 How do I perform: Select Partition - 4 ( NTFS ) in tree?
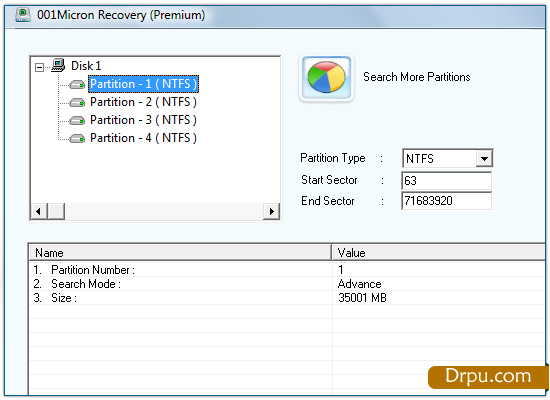[x=143, y=138]
